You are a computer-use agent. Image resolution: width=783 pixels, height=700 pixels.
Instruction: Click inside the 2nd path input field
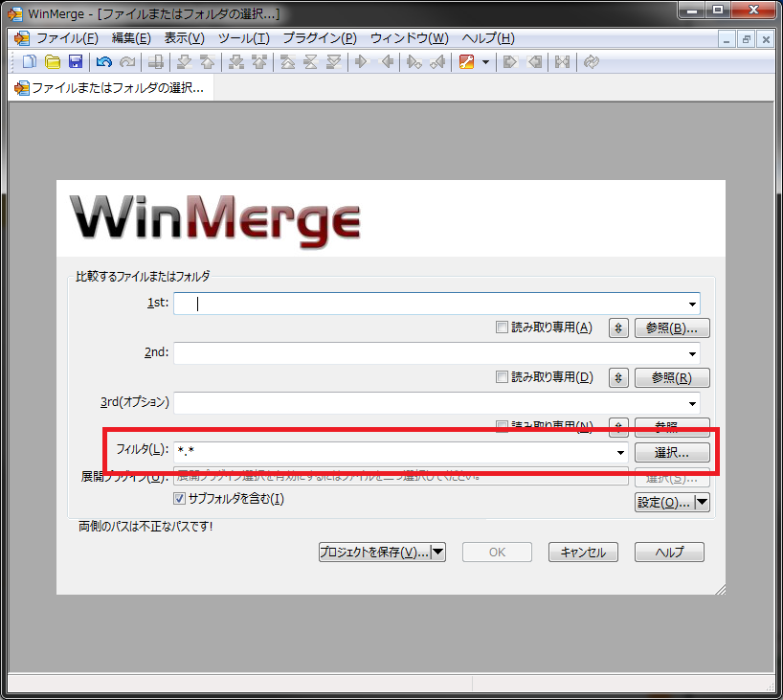click(431, 352)
